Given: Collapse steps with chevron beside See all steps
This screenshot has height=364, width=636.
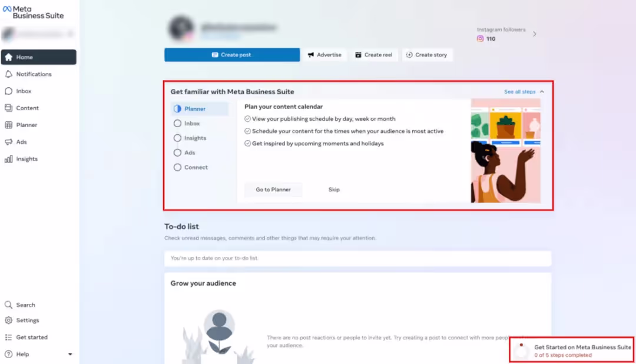Looking at the screenshot, I should tap(542, 92).
